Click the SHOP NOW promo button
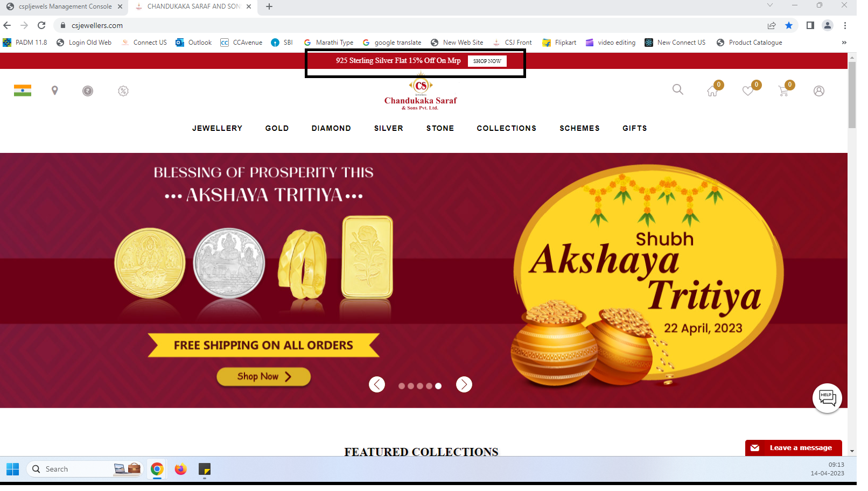 [487, 61]
